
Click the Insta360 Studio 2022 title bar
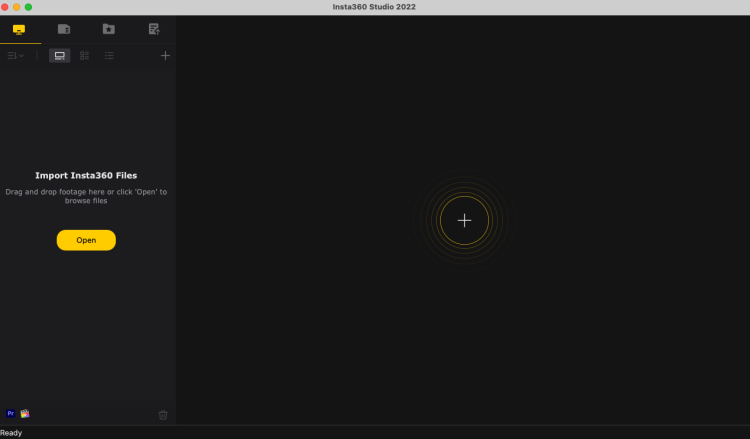(374, 7)
